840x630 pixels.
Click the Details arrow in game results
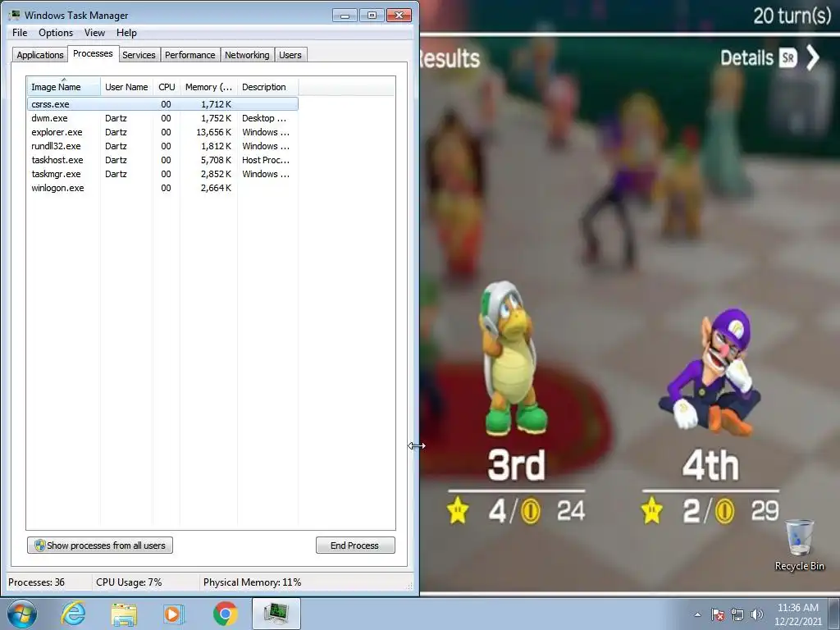click(x=813, y=57)
